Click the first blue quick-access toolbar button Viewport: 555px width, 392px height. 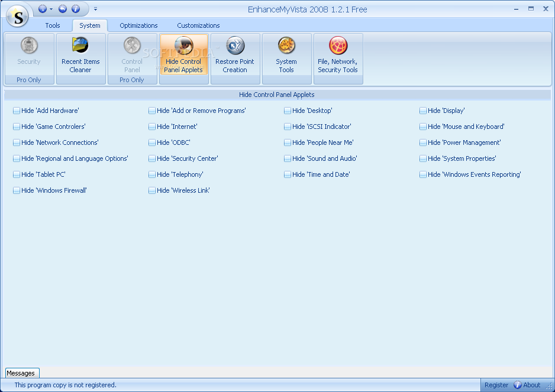43,9
